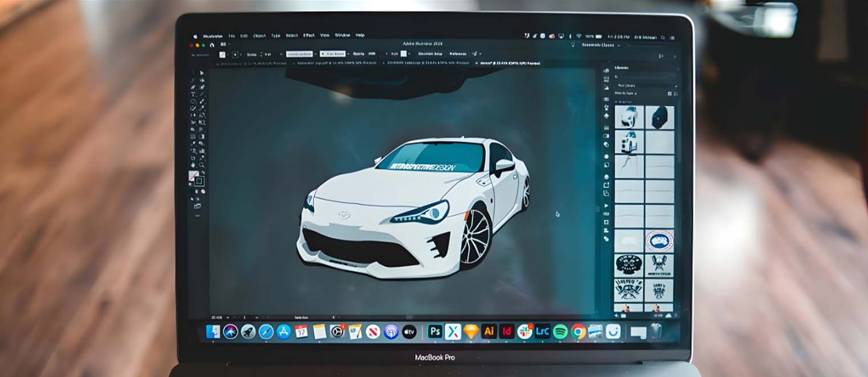The width and height of the screenshot is (868, 377).
Task: Launch InDesign from the dock
Action: pyautogui.click(x=506, y=331)
